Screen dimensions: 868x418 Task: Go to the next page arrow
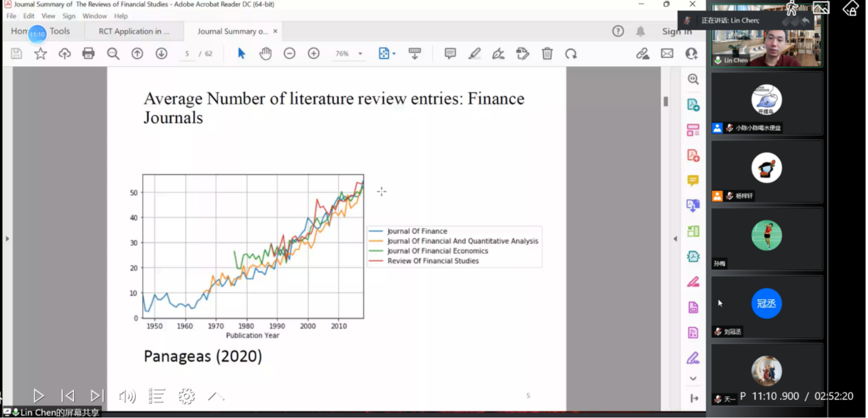pos(161,53)
